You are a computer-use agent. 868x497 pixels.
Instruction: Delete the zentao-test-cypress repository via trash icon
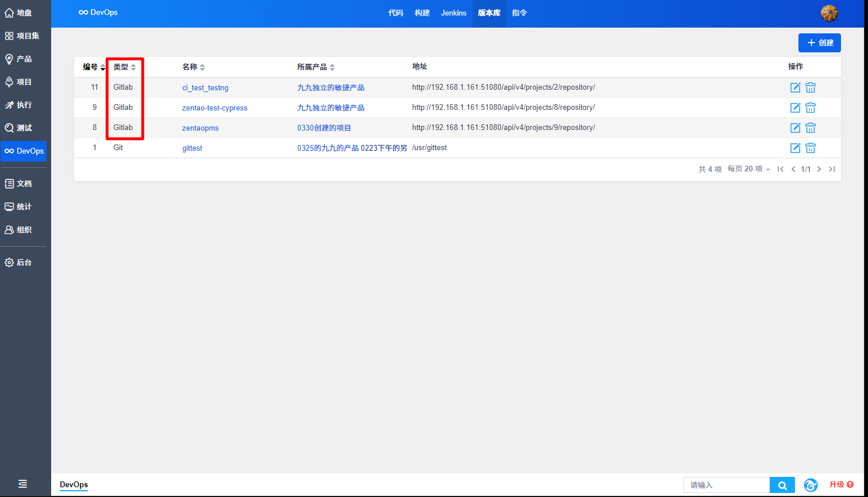pos(811,108)
